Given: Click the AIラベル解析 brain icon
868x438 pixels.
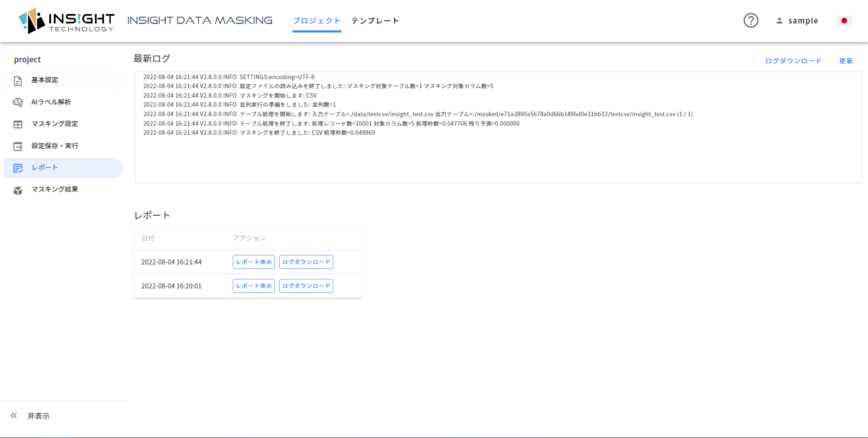Looking at the screenshot, I should click(18, 102).
